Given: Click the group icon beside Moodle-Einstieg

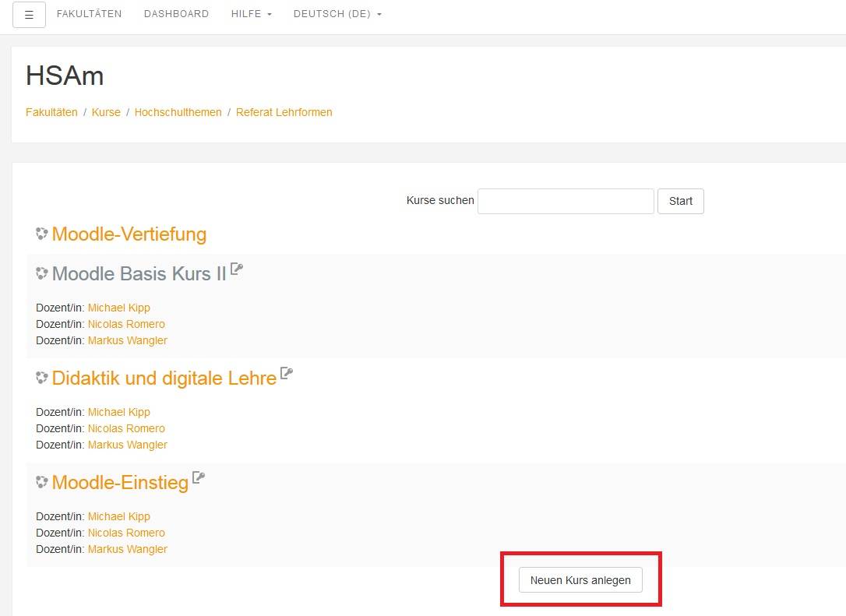Looking at the screenshot, I should pos(41,481).
